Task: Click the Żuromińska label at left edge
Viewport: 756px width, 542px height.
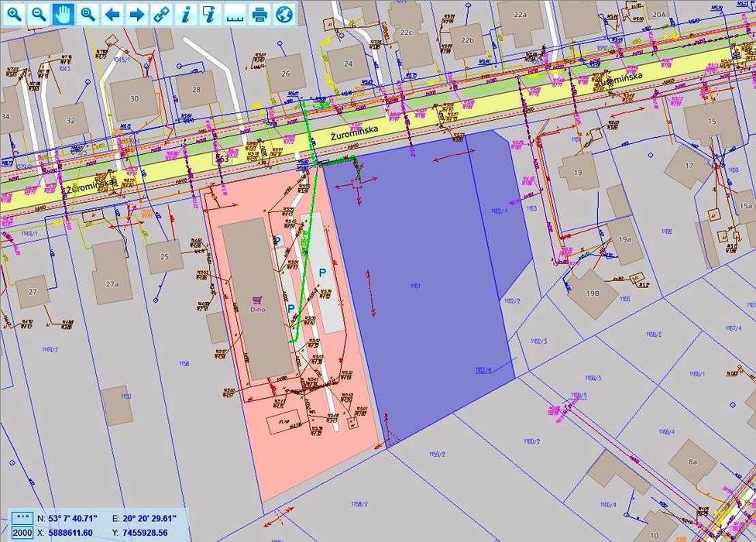Action: [x=91, y=184]
